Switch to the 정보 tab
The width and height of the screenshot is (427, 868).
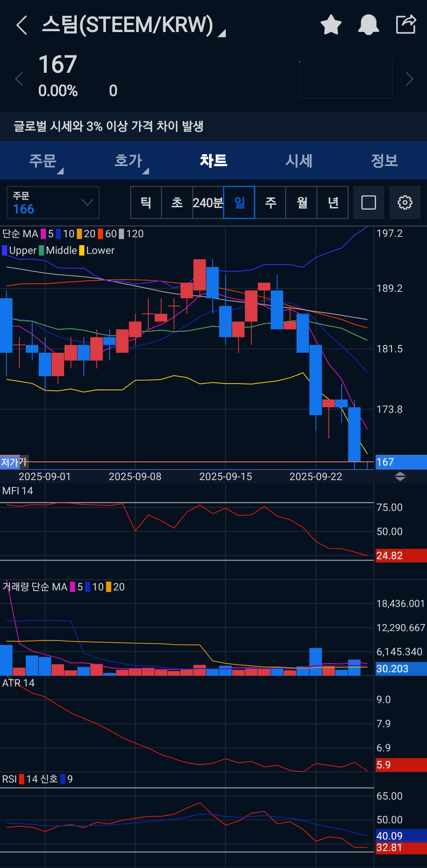pyautogui.click(x=384, y=161)
